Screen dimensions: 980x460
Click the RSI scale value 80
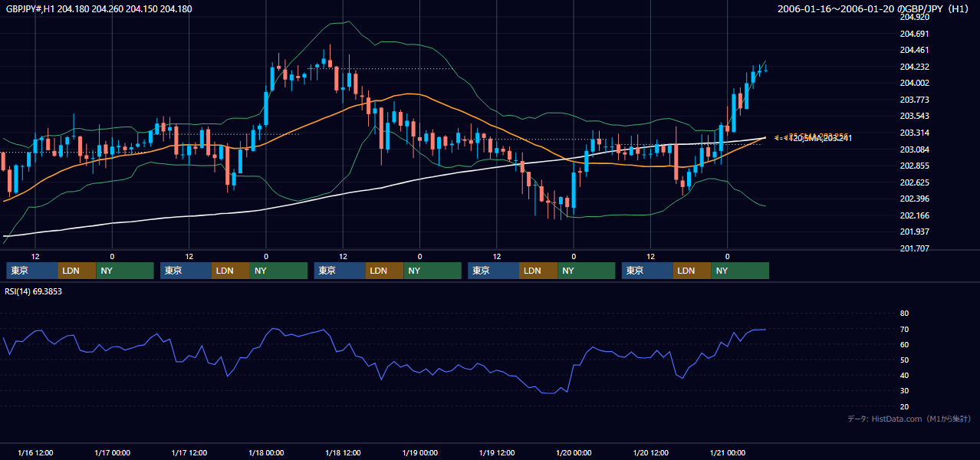[x=904, y=314]
